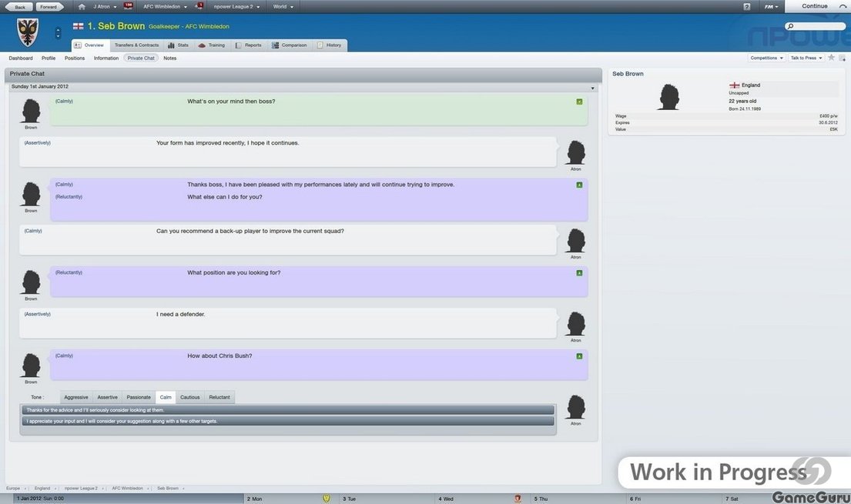
Task: Click the AFC Wimbledon club crest
Action: 27,32
